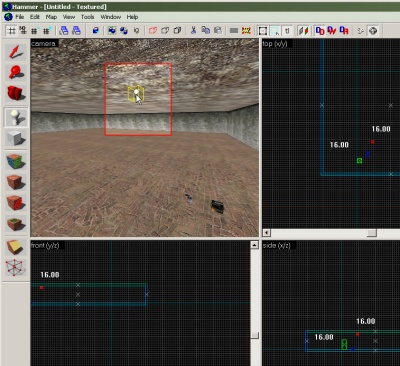Click the last round toolbar icon

(x=373, y=31)
